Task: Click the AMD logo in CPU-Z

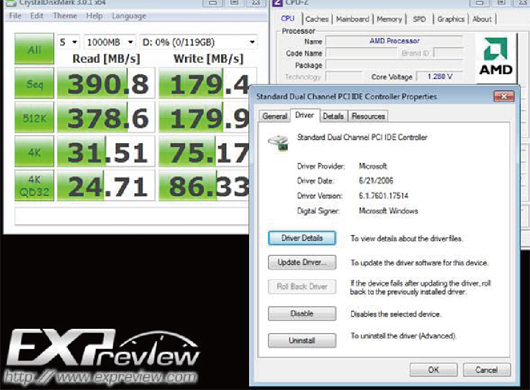Action: (x=496, y=57)
